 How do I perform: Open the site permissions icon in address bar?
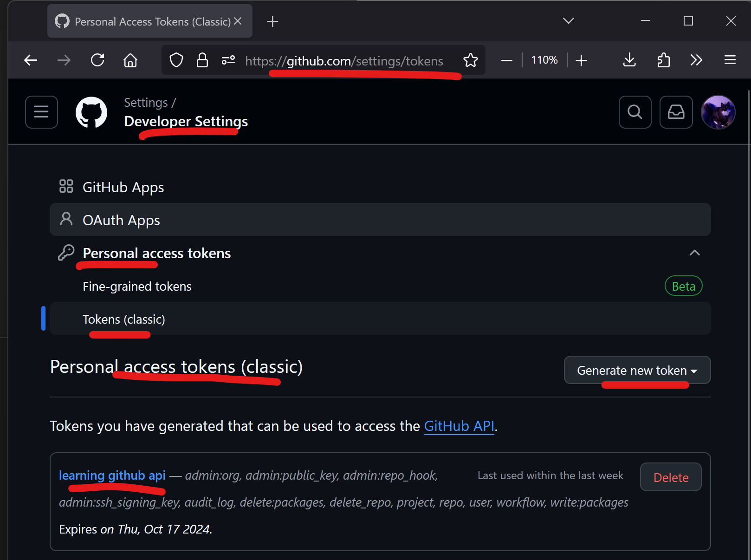pyautogui.click(x=228, y=60)
